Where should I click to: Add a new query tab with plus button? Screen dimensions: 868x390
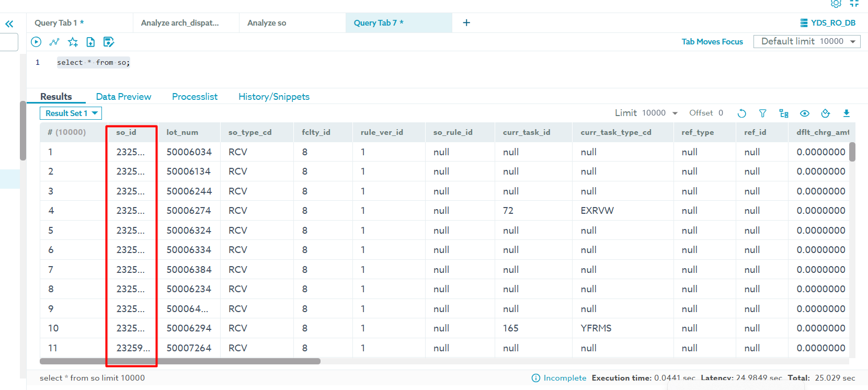(x=466, y=22)
